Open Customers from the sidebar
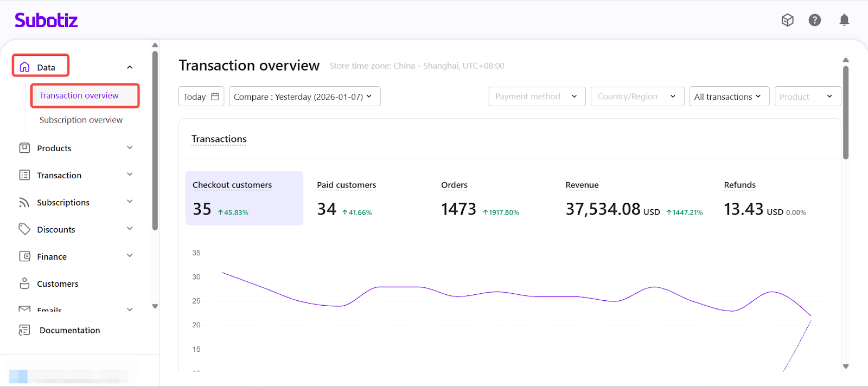This screenshot has width=868, height=387. (x=58, y=283)
